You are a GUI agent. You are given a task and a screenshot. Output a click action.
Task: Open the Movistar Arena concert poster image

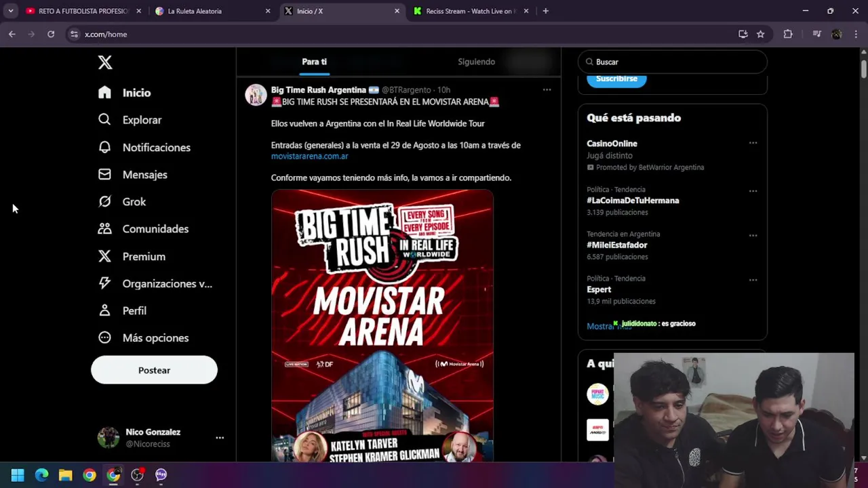pos(382,325)
